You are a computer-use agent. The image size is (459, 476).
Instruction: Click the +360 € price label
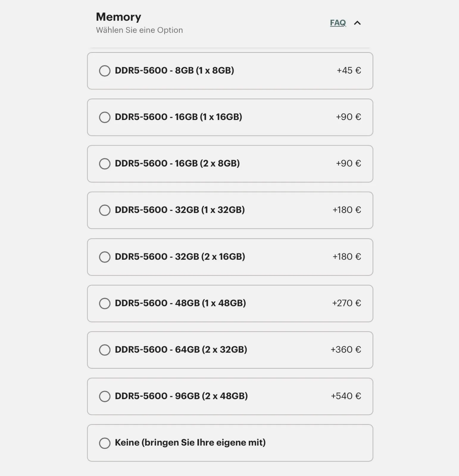[346, 350]
